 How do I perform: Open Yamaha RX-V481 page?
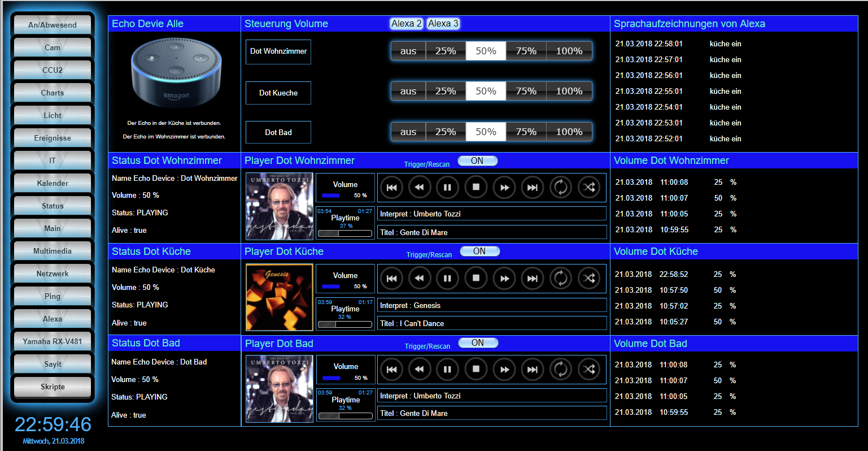pos(53,341)
